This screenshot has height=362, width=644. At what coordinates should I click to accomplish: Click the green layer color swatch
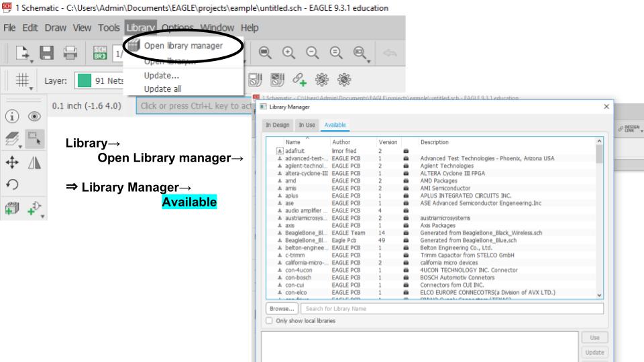[x=85, y=80]
